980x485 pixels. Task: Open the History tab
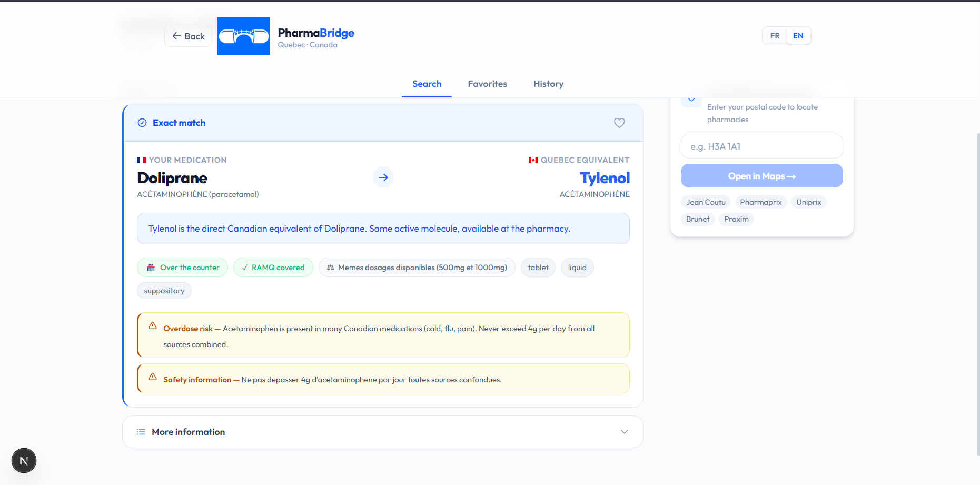548,84
